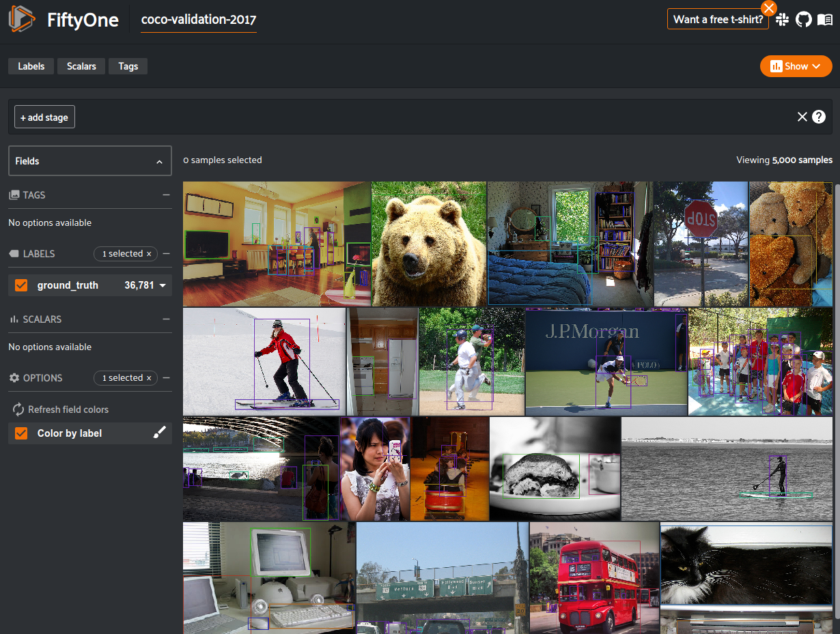This screenshot has width=840, height=634.
Task: Collapse the Fields panel chevron
Action: point(159,162)
